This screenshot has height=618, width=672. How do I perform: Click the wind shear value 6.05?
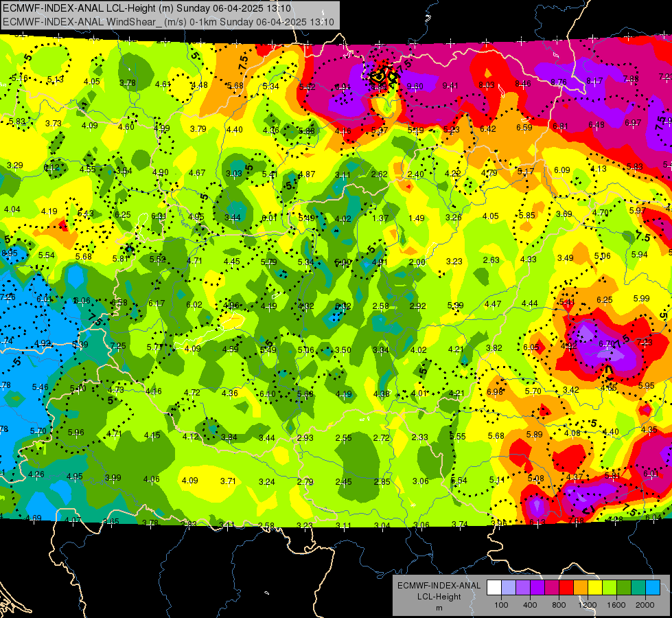[x=531, y=347]
